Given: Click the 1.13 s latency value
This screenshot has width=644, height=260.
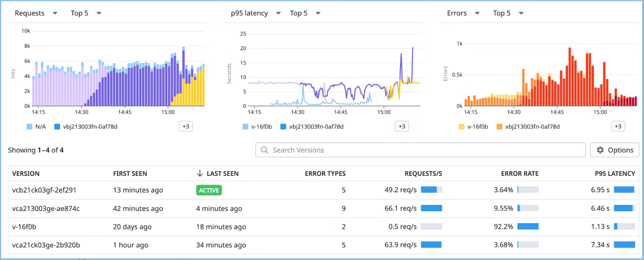Looking at the screenshot, I should (x=600, y=227).
